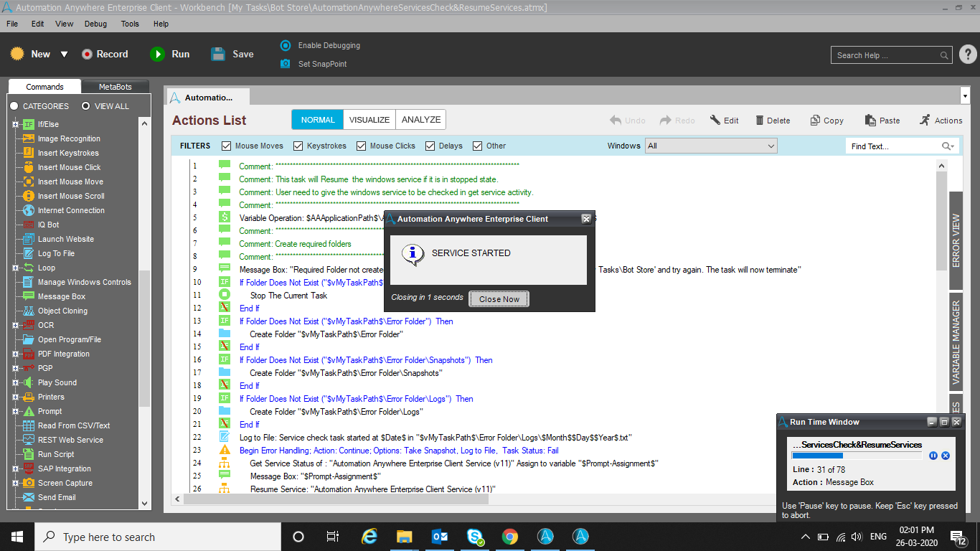Stop the bot in Run Time Window
This screenshot has height=551, width=980.
pos(946,456)
